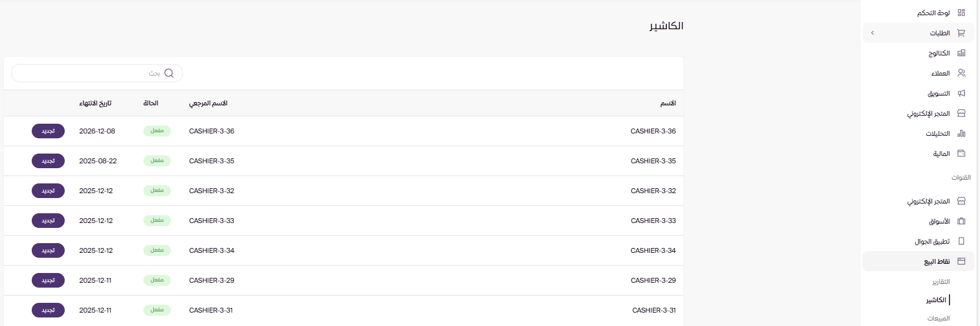Click the search magnifier icon
Image resolution: width=980 pixels, height=326 pixels.
click(169, 73)
